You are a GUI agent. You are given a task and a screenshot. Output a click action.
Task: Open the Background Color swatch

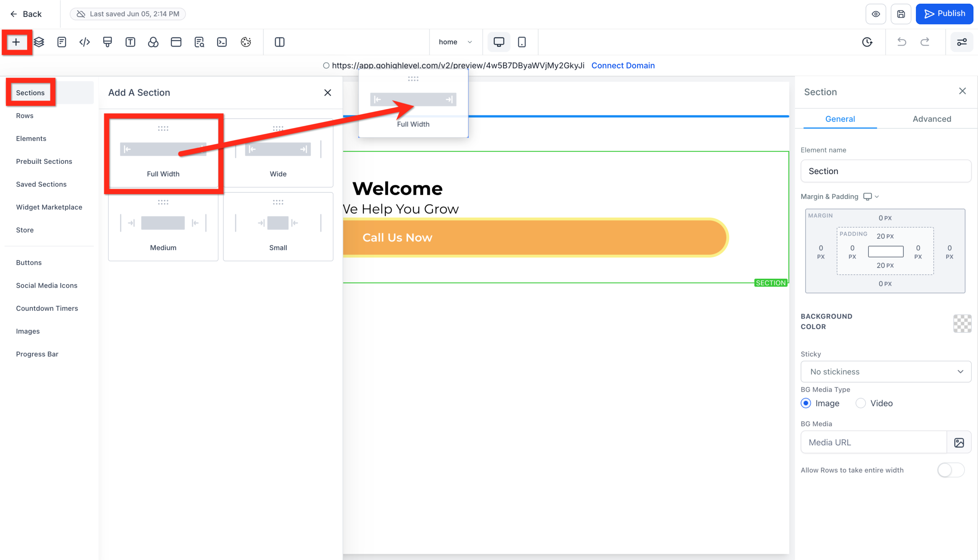coord(962,324)
